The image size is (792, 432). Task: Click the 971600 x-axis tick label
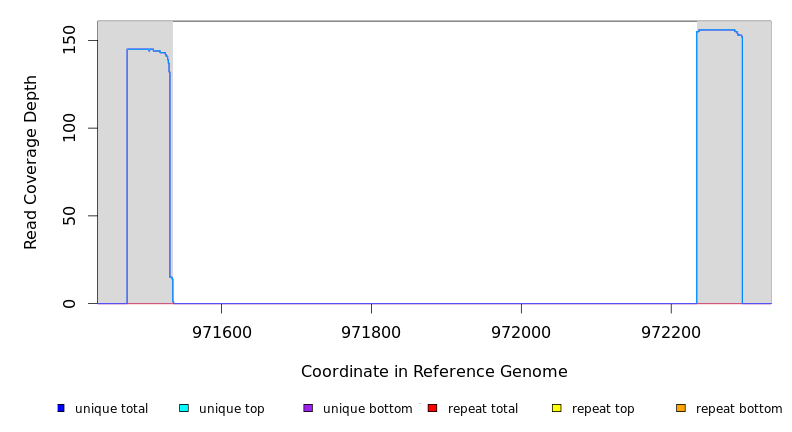click(221, 331)
